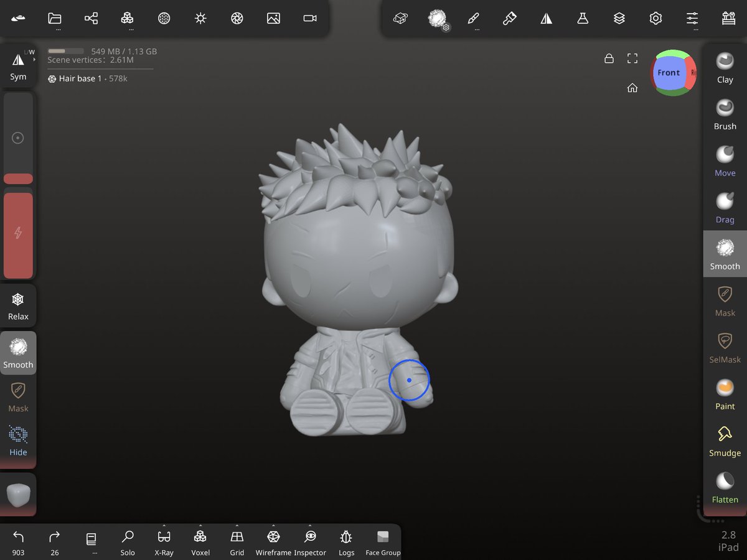Select the Paint tool

pos(725,394)
